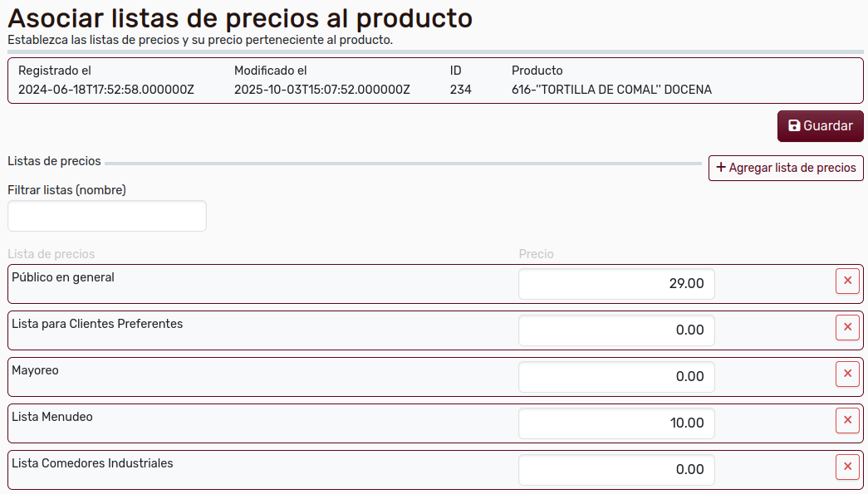Delete the "Lista para Clientes Preferentes" row
This screenshot has width=868, height=494.
tap(847, 327)
